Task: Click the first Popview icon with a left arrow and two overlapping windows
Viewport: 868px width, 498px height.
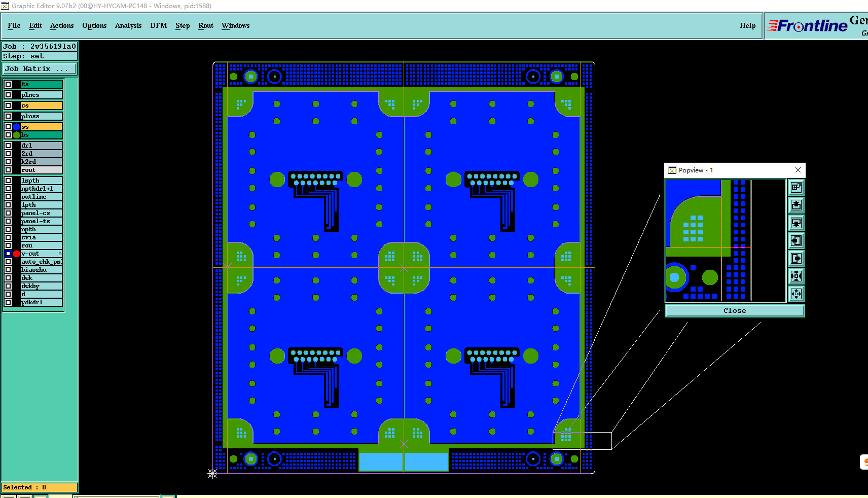Action: (x=796, y=188)
